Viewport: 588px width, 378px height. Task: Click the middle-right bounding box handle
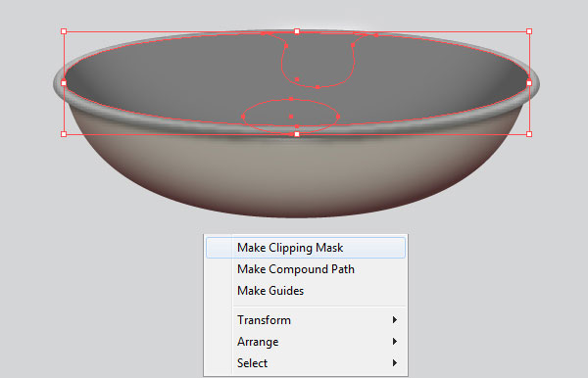(x=529, y=83)
